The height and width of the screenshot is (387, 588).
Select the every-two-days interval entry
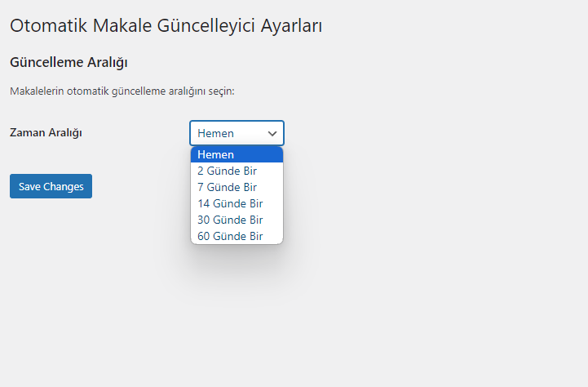coord(237,171)
